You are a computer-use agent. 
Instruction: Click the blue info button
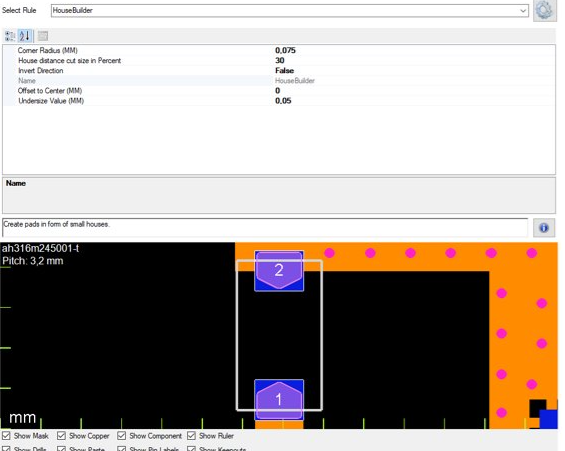pyautogui.click(x=543, y=228)
